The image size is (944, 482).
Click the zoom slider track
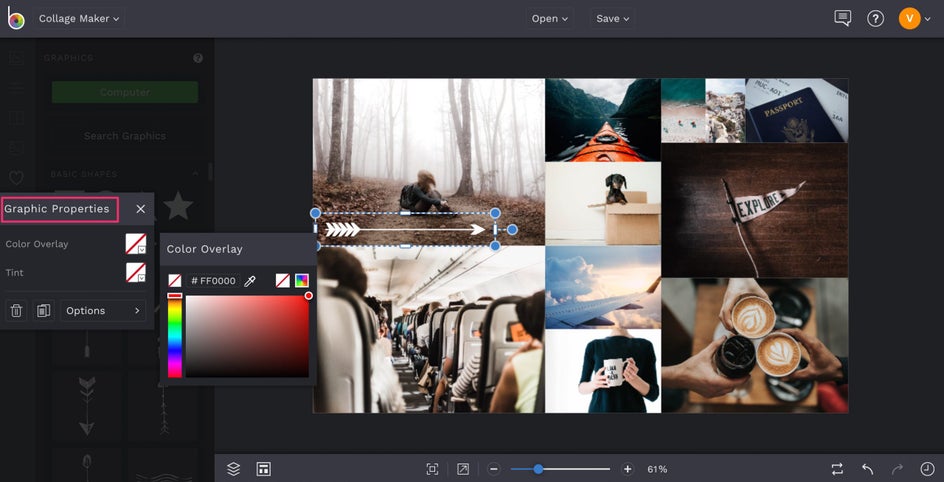coord(560,469)
